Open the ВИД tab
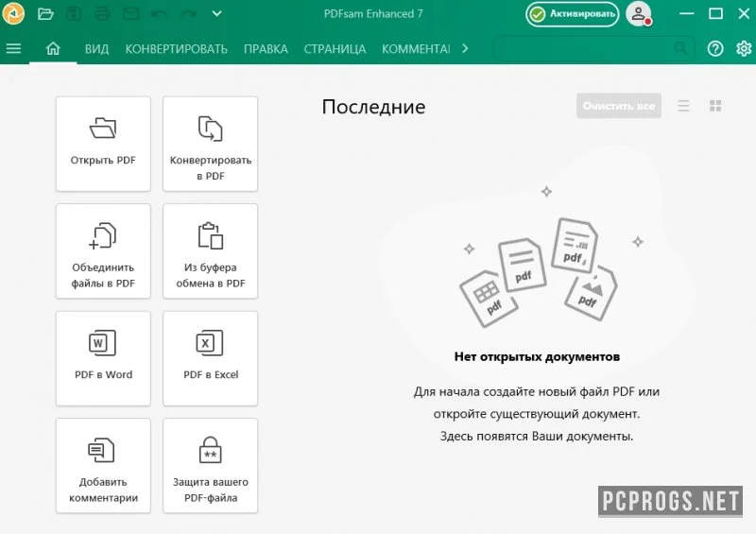 click(97, 49)
